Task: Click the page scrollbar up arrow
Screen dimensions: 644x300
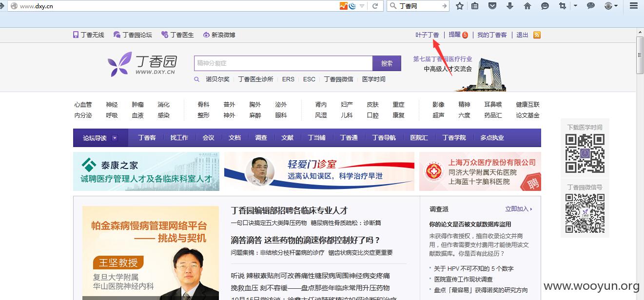Action: click(x=640, y=32)
